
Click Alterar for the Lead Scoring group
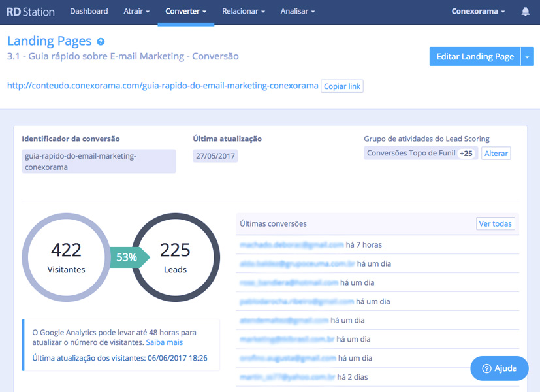pos(496,154)
